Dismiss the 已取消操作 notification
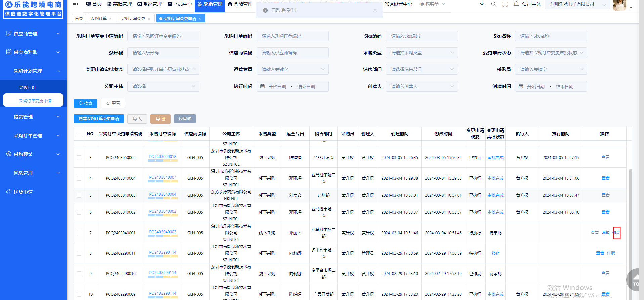The image size is (644, 300). (375, 10)
